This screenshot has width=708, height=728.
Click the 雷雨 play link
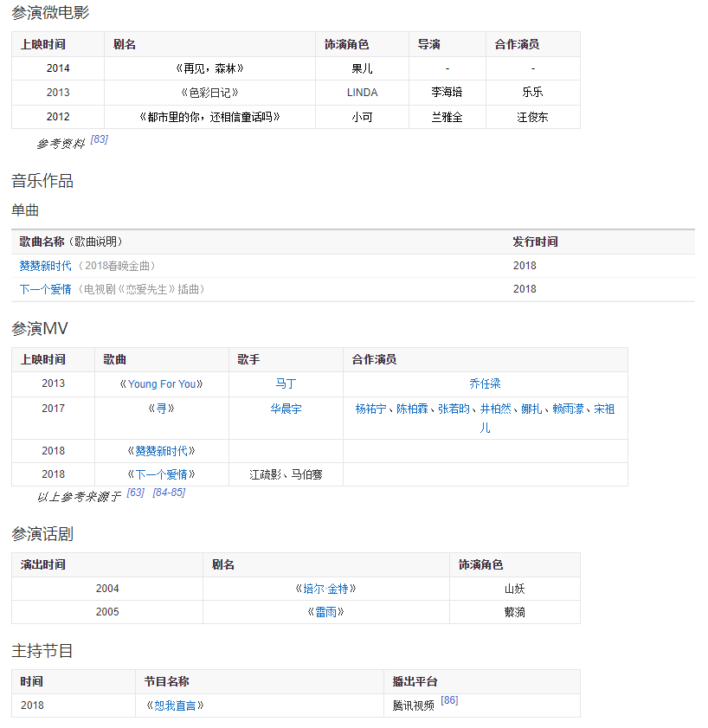click(x=325, y=612)
